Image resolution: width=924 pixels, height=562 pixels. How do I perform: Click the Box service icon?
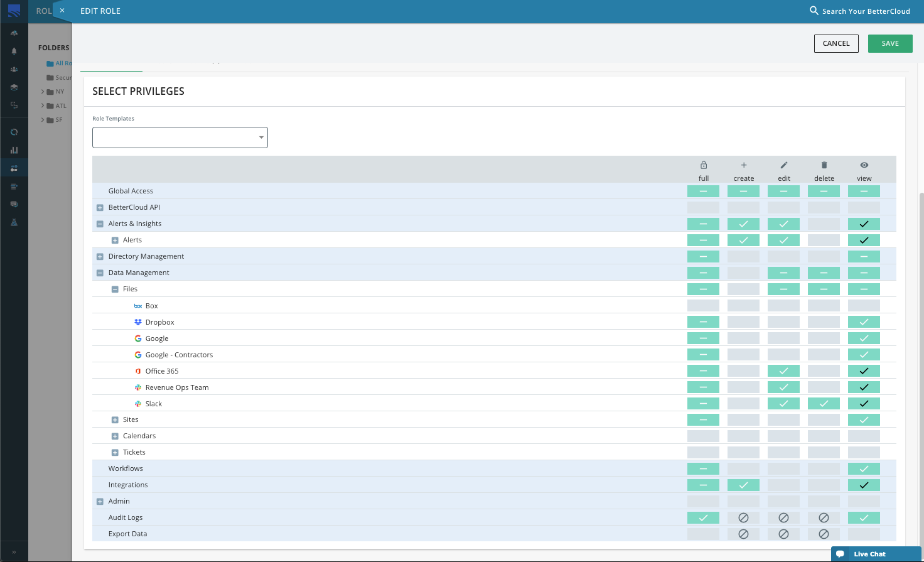coord(137,305)
